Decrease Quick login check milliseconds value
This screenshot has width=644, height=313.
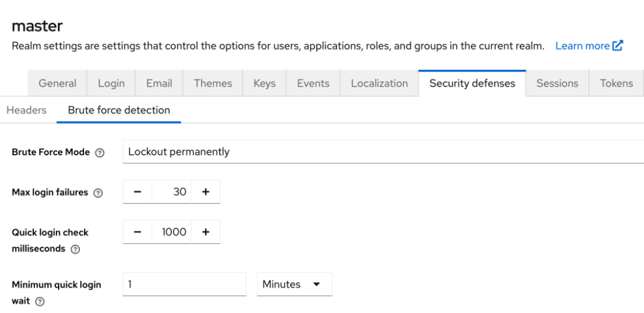point(137,232)
